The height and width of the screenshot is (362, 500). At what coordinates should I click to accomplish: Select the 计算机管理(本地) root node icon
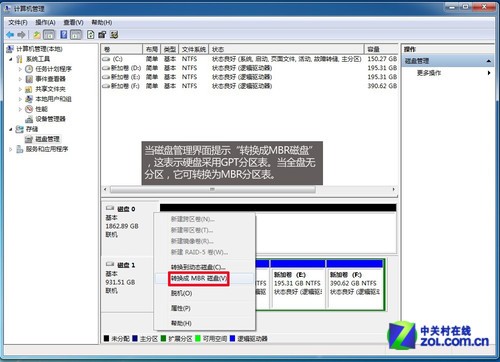(10, 49)
